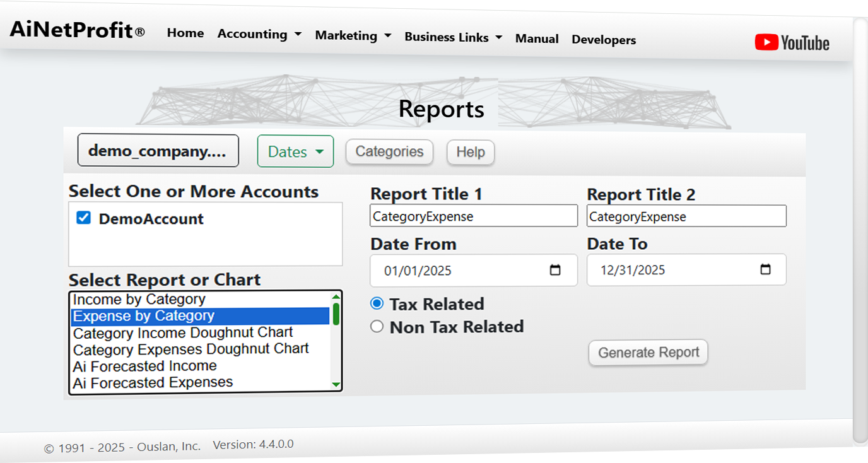This screenshot has height=463, width=868.
Task: Open the Developers page
Action: click(604, 40)
